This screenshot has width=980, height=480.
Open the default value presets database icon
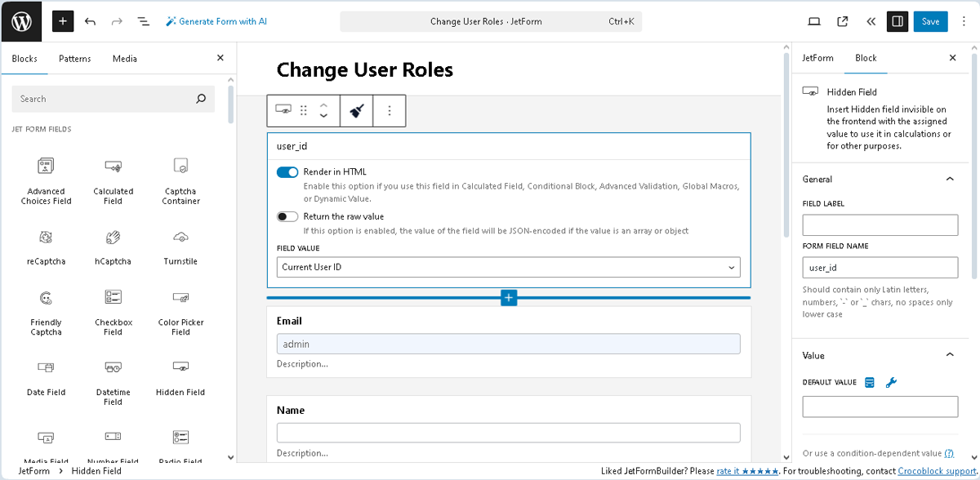[870, 382]
